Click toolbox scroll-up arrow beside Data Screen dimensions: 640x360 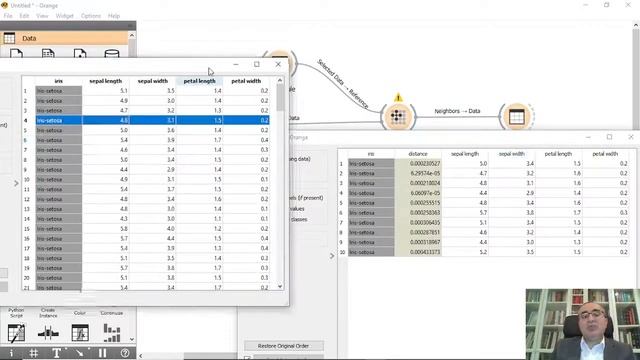point(132,36)
